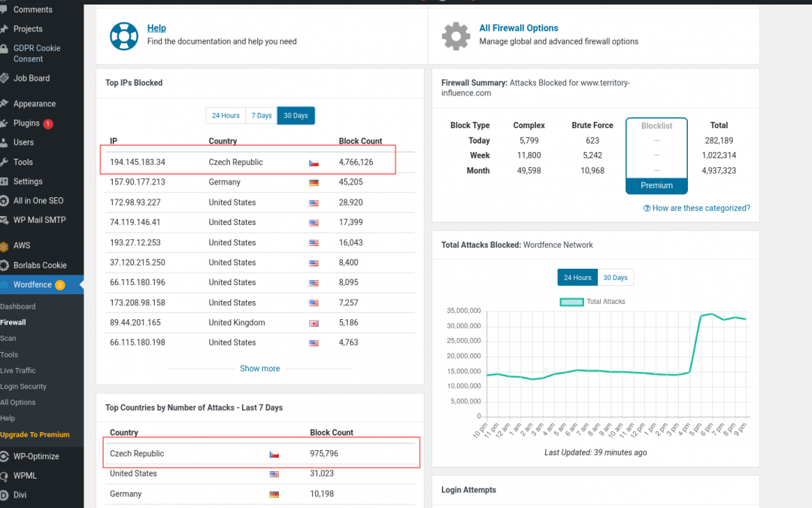Screen dimensions: 812x508
Task: Select 24 Hours in Top IPs Blocked
Action: (226, 116)
